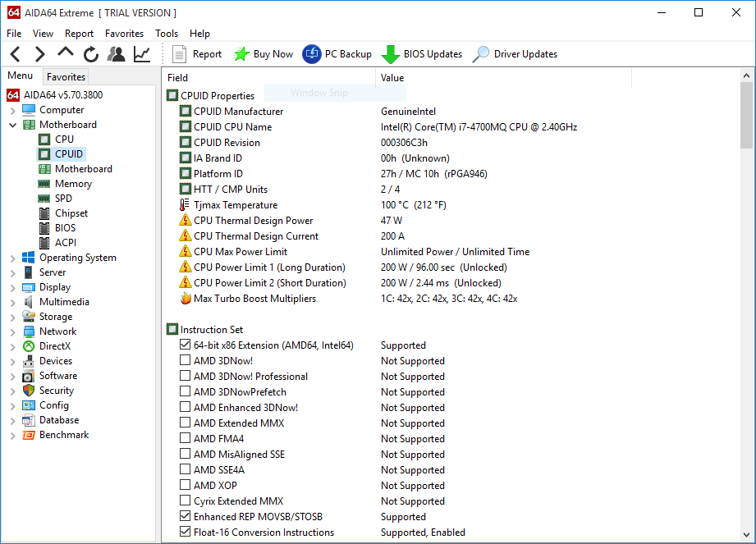Image resolution: width=756 pixels, height=544 pixels.
Task: Open the Tools menu
Action: point(167,34)
